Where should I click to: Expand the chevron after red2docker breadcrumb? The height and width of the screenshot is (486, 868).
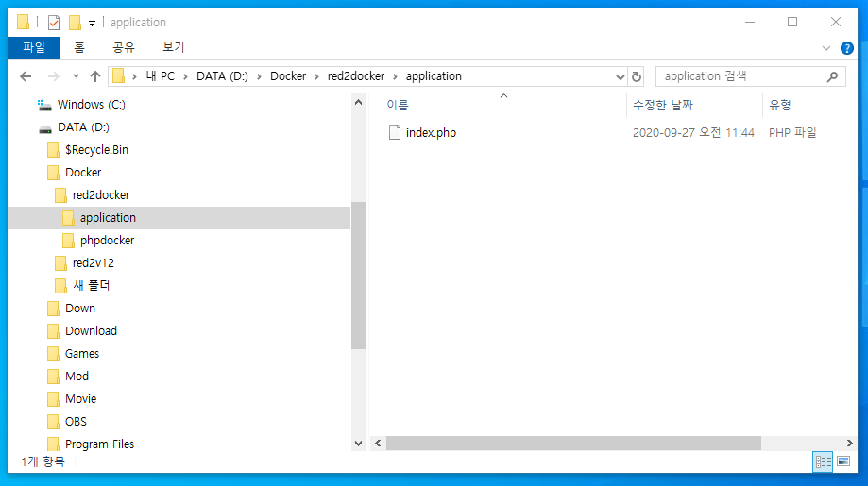[x=395, y=76]
